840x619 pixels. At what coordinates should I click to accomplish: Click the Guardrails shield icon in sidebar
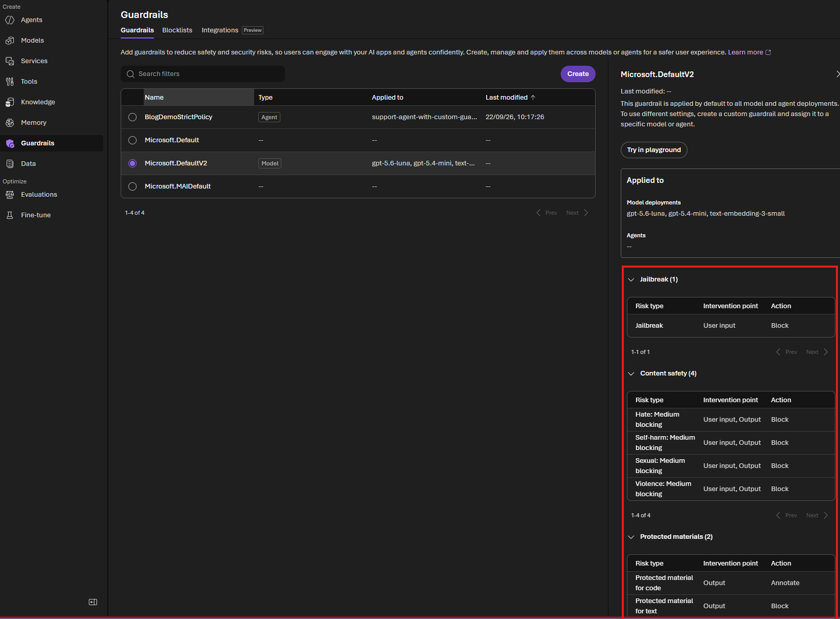pos(10,143)
